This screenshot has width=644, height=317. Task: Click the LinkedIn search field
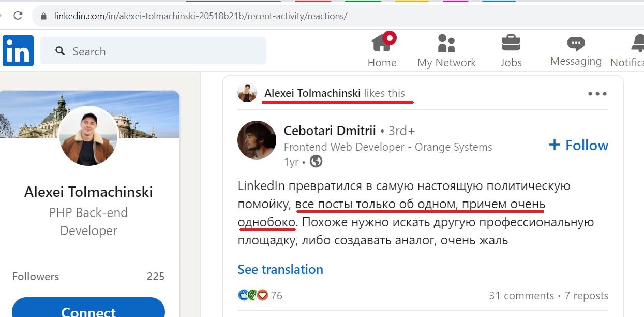click(x=153, y=51)
